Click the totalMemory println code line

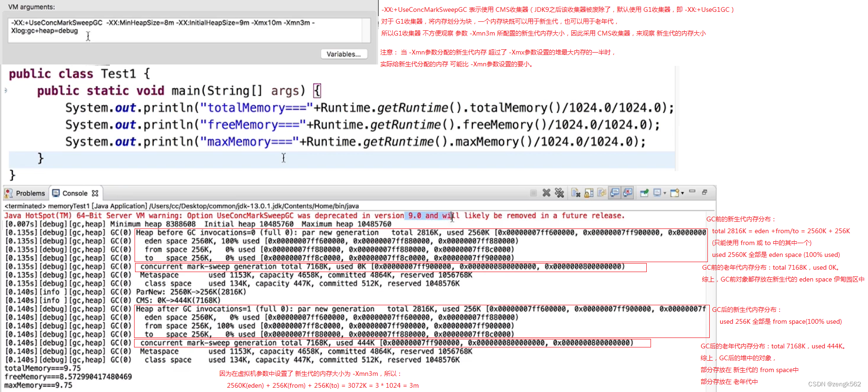click(x=370, y=108)
